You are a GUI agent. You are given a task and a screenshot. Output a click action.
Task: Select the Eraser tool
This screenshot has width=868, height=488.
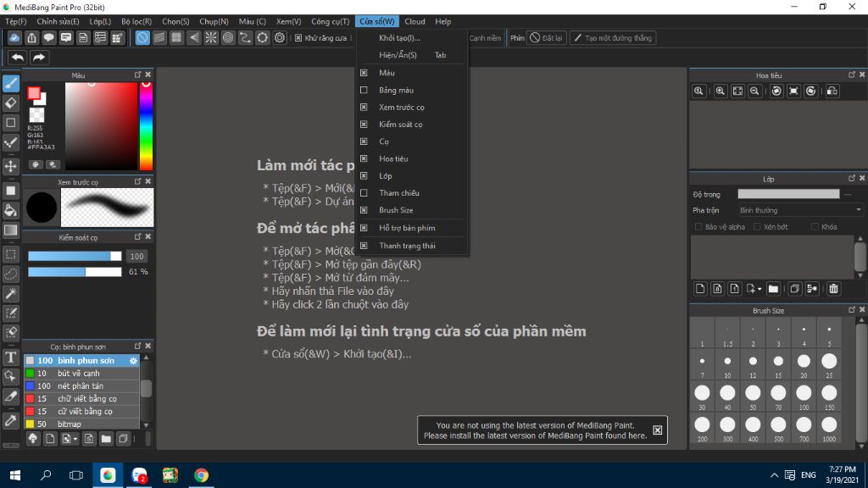[10, 103]
